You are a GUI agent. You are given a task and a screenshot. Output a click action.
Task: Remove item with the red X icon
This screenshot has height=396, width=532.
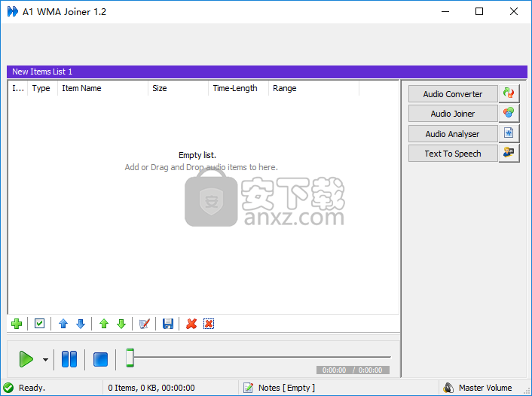(x=191, y=324)
